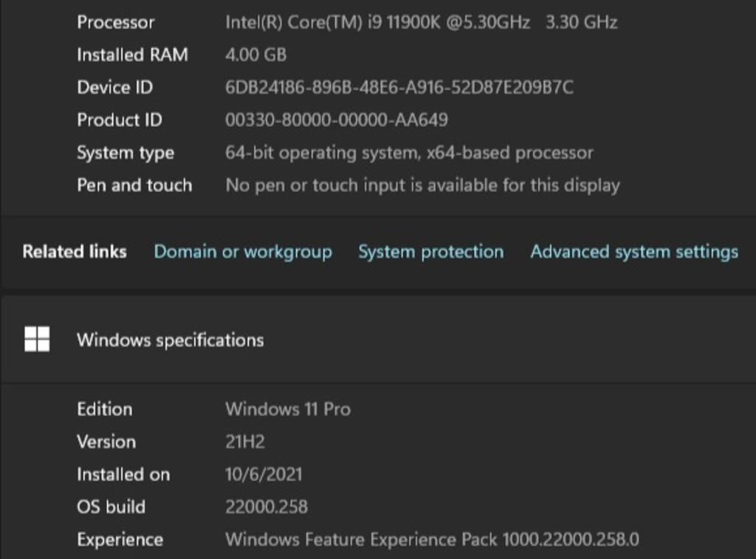756x559 pixels.
Task: Click the Device ID value string
Action: (399, 87)
